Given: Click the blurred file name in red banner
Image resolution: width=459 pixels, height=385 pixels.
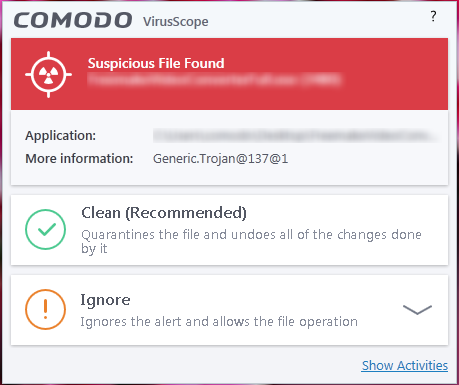Looking at the screenshot, I should click(x=214, y=80).
